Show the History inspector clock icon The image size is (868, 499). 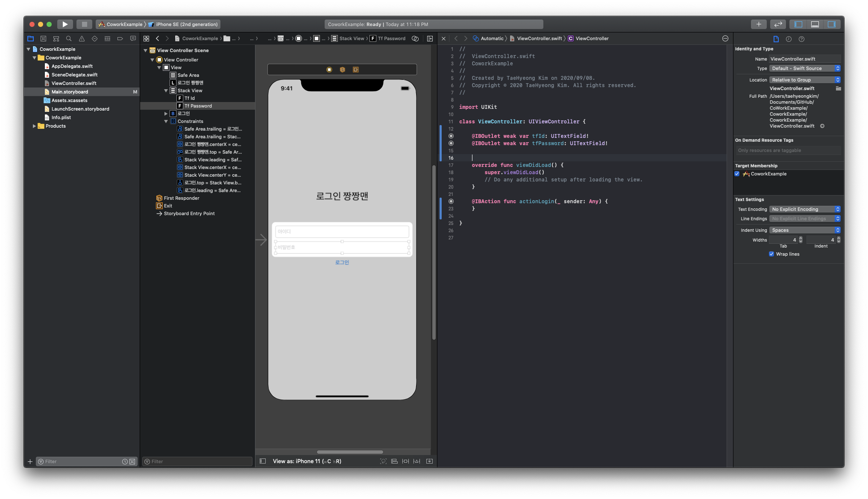pyautogui.click(x=789, y=39)
